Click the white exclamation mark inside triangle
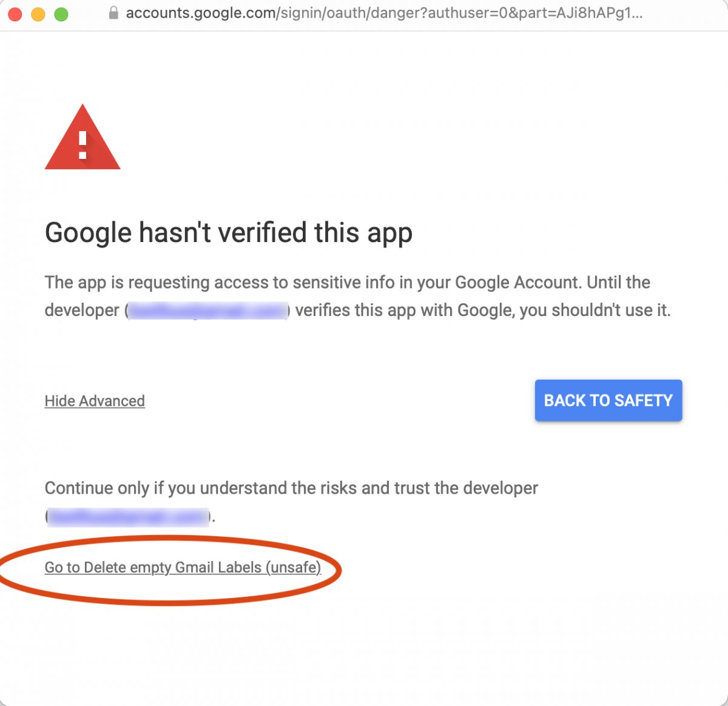 [x=83, y=146]
